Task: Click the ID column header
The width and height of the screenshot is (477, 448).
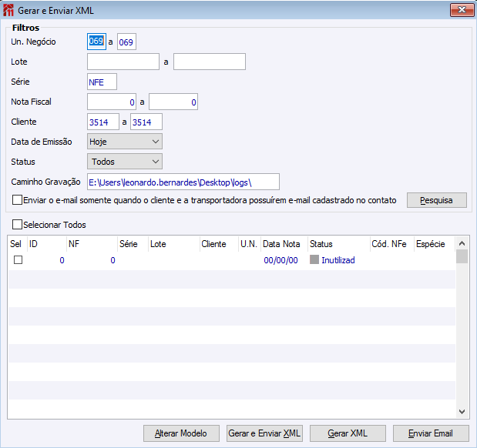Action: pyautogui.click(x=47, y=244)
